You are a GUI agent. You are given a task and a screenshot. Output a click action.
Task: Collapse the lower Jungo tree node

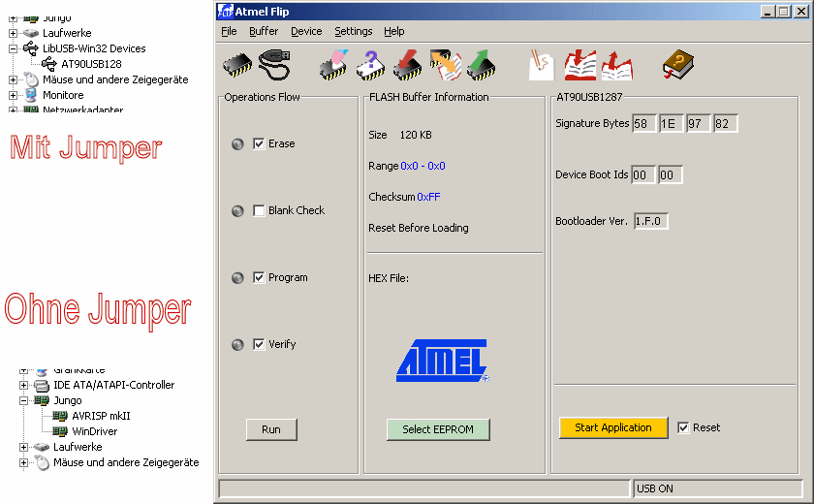23,400
